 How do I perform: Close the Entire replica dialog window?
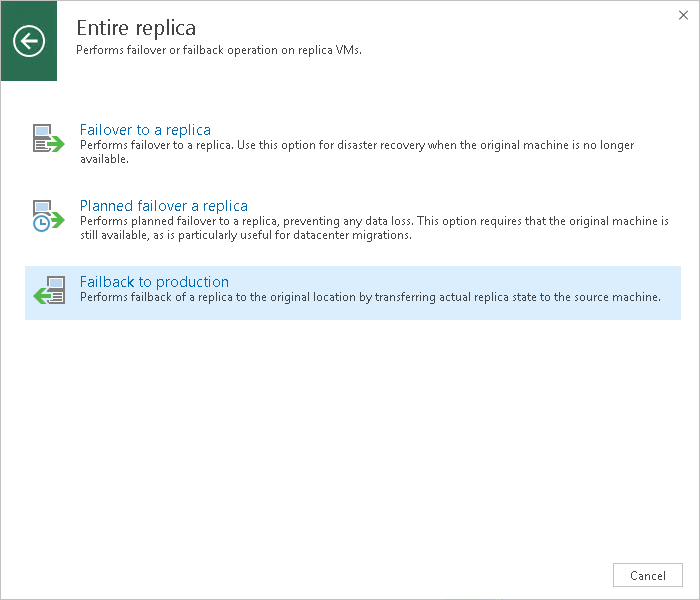point(683,14)
